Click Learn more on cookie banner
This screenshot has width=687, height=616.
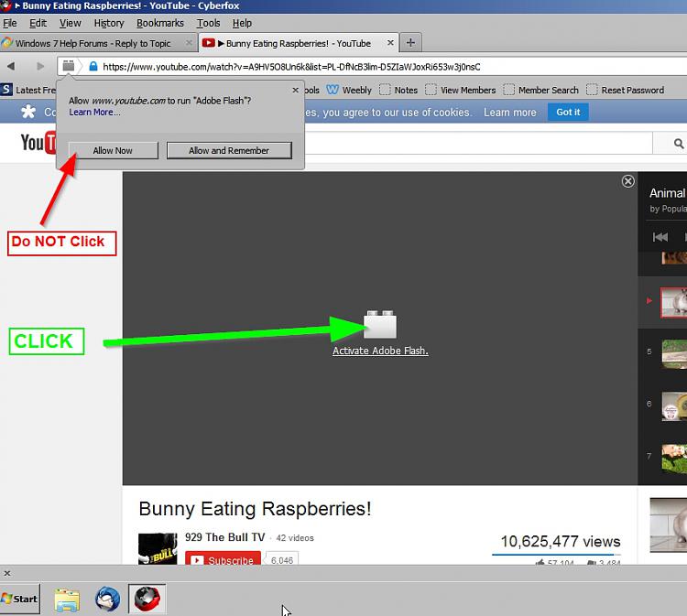pos(509,113)
